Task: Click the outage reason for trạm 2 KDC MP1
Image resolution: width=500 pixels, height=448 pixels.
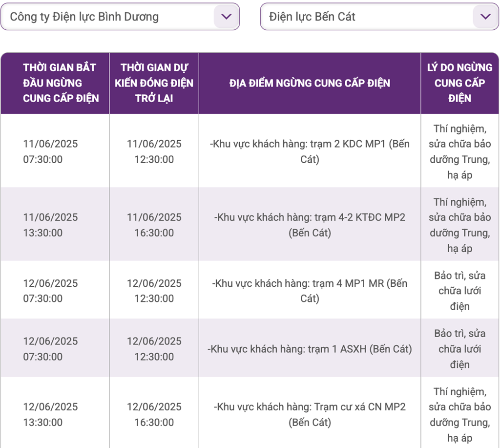Action: (459, 151)
